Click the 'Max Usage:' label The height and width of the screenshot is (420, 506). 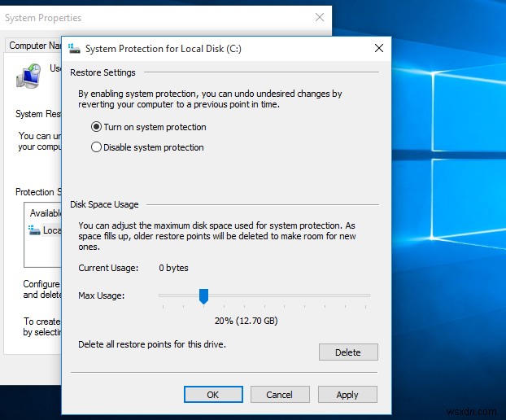(102, 295)
